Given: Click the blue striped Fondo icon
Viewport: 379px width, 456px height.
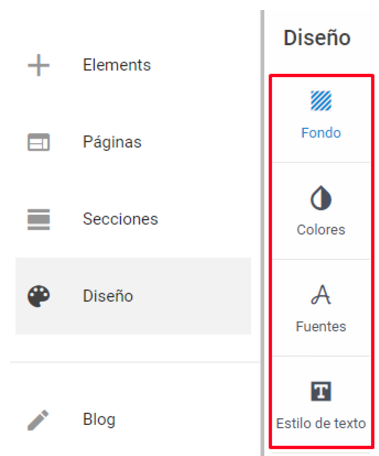Looking at the screenshot, I should coord(321,100).
